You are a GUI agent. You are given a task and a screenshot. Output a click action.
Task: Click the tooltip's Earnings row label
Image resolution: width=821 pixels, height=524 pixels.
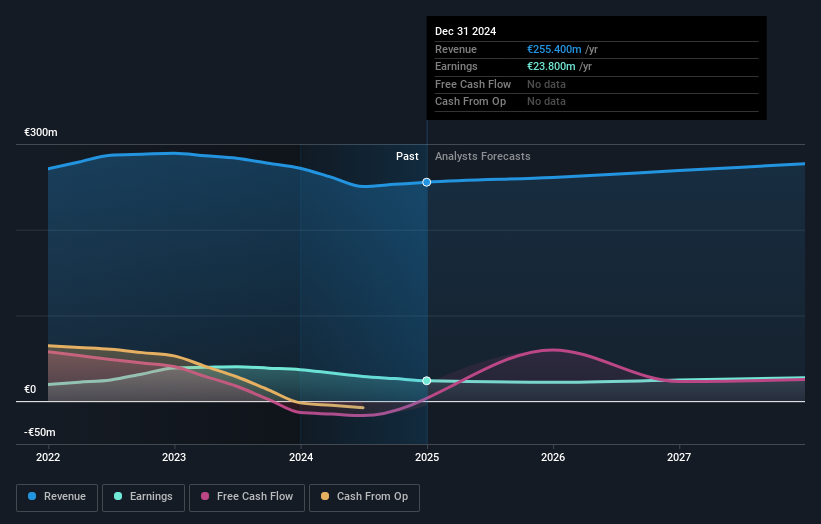(x=456, y=66)
